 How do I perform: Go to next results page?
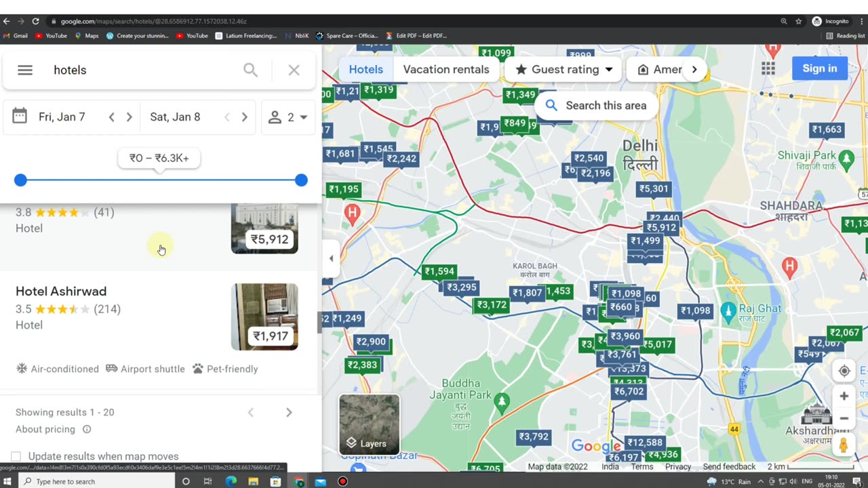[289, 412]
